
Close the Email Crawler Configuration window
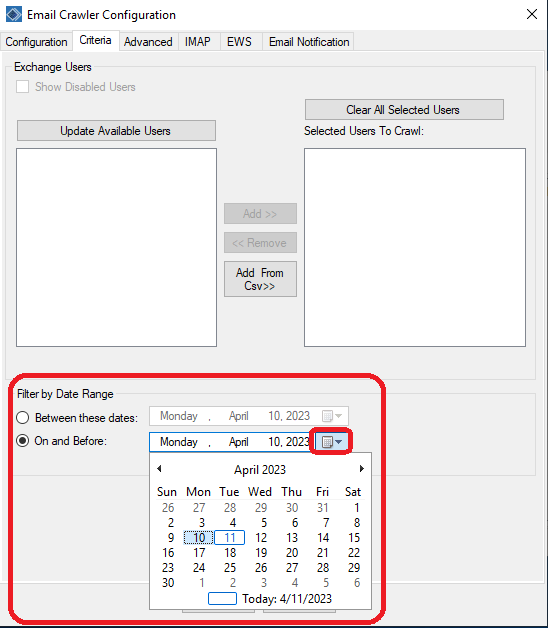[x=532, y=14]
